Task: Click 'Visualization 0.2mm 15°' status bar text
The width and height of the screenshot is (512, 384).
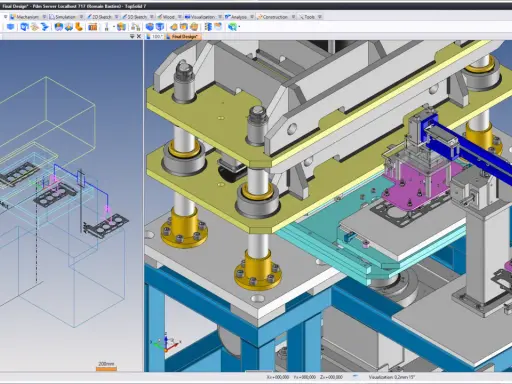Action: click(x=392, y=377)
